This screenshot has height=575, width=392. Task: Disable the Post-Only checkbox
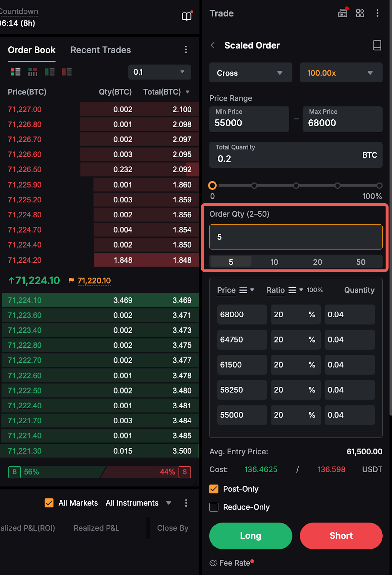pos(214,489)
